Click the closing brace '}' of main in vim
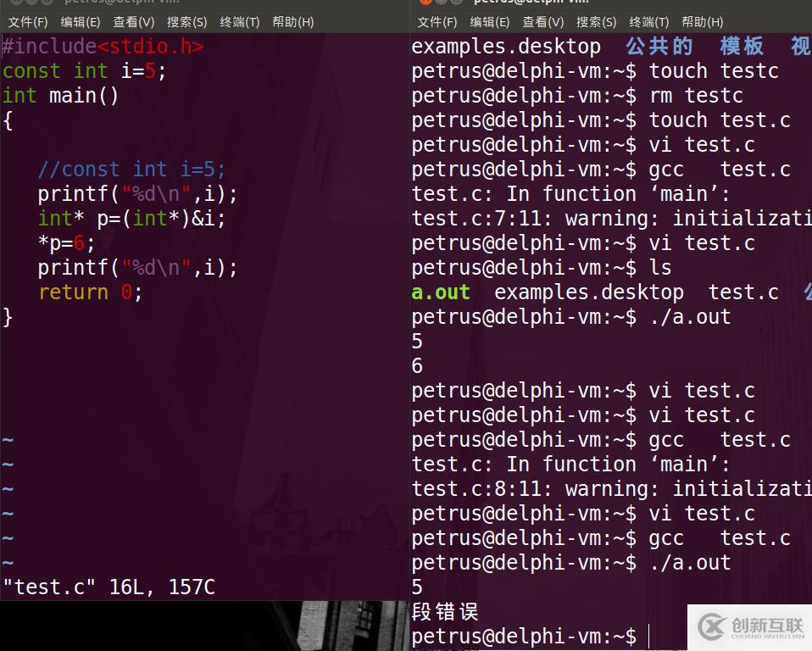Screen dimensions: 812x651 click(x=8, y=317)
